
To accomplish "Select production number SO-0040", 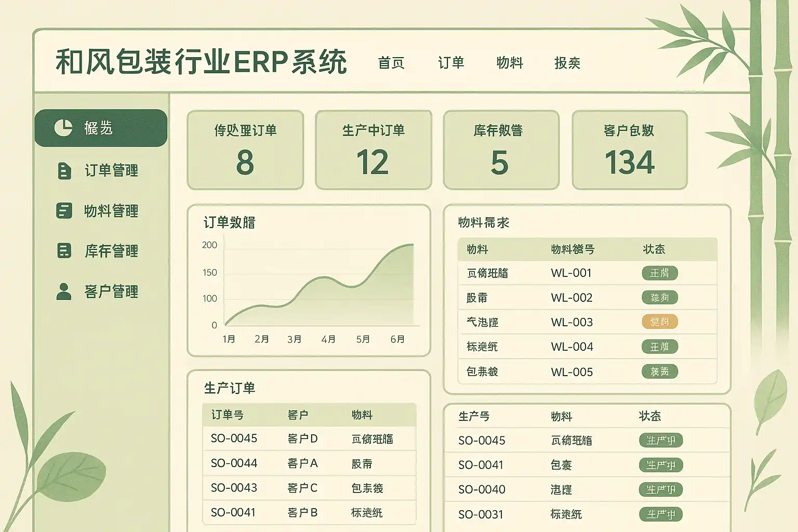I will click(x=482, y=489).
